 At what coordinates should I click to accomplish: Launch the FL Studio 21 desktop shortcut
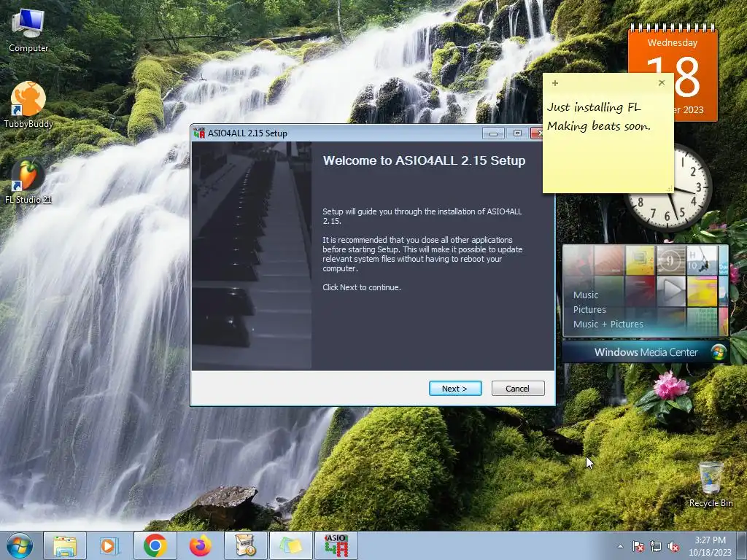pos(28,182)
